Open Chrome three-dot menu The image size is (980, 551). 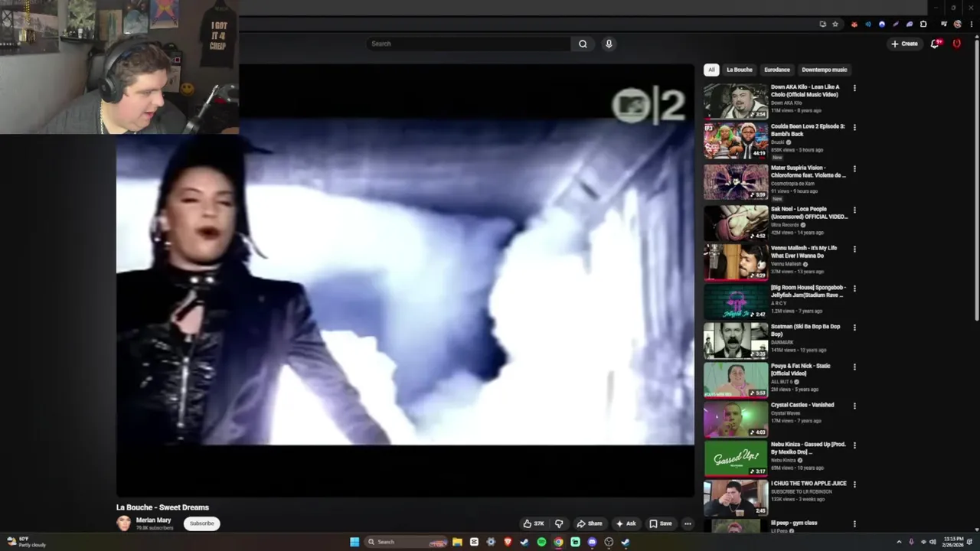(x=971, y=24)
